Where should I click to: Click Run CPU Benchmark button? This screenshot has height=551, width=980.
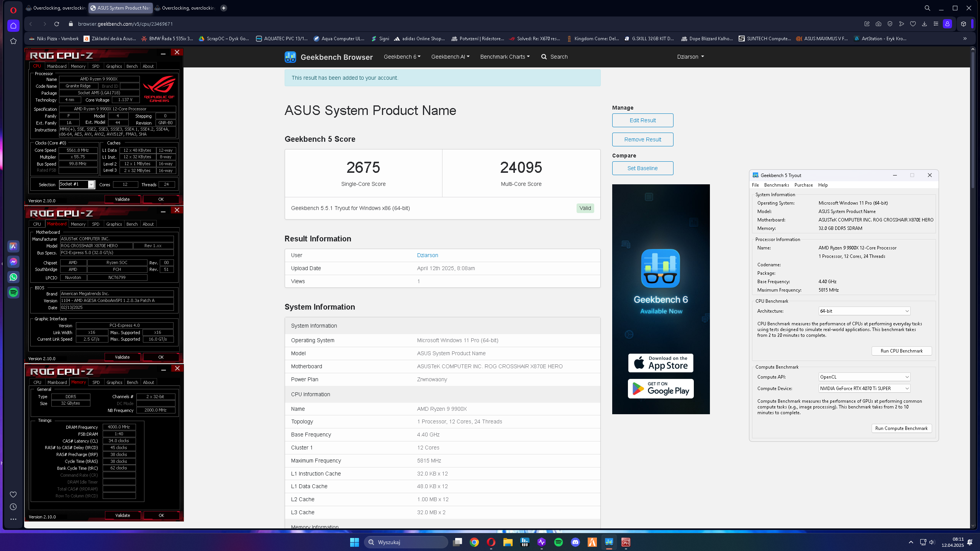click(x=901, y=351)
